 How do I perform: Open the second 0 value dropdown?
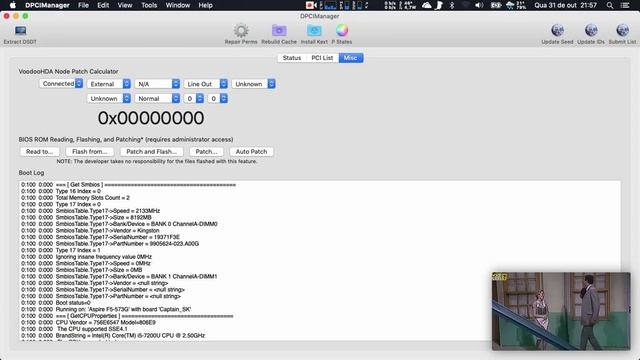[217, 98]
